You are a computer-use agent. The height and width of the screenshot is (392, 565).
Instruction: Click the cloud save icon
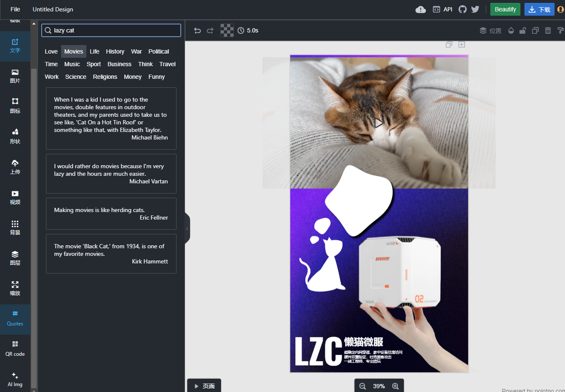(420, 9)
